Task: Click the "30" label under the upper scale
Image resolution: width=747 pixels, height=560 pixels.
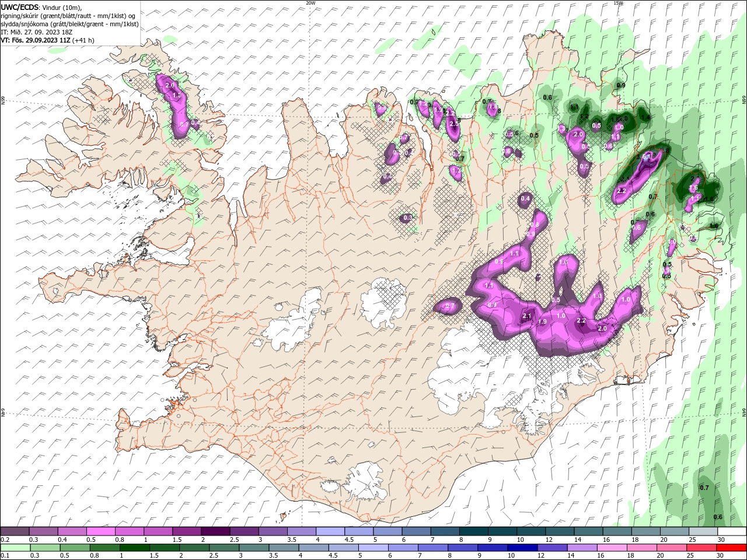Action: point(721,540)
